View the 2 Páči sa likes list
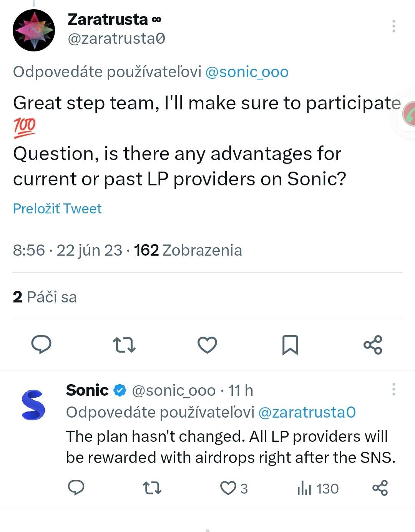 pyautogui.click(x=45, y=297)
